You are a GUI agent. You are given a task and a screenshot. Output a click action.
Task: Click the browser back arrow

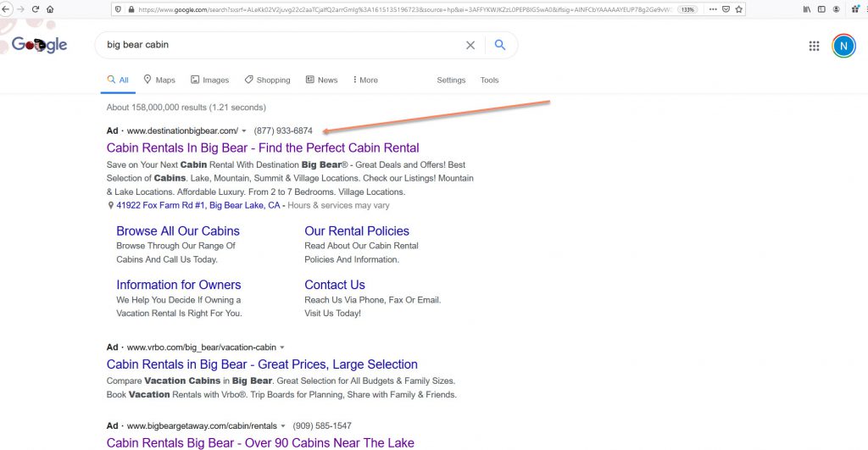pos(5,9)
